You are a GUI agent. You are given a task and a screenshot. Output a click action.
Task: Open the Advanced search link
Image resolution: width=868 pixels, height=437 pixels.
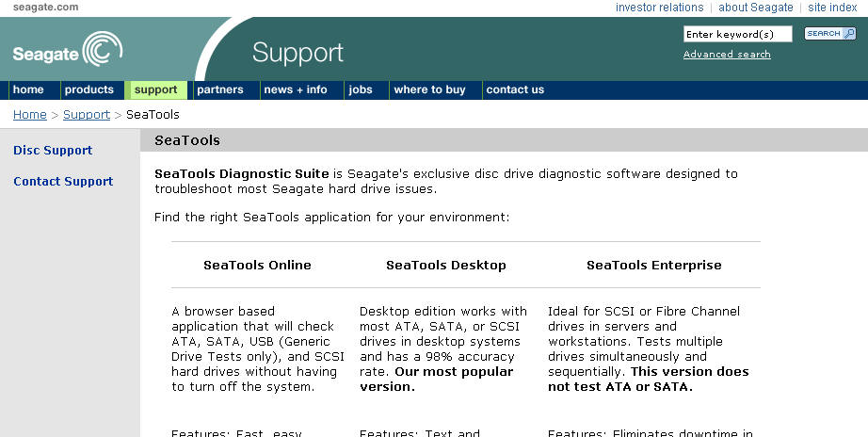point(727,55)
